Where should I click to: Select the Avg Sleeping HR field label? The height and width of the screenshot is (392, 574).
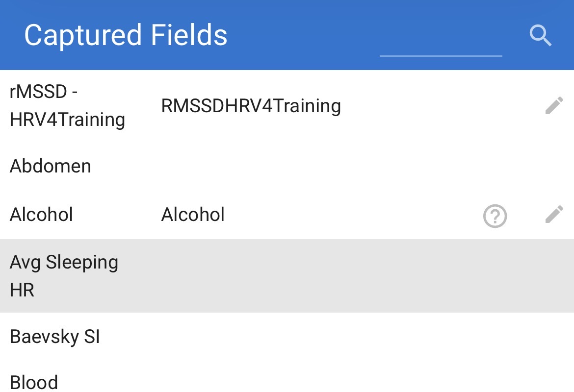[64, 276]
